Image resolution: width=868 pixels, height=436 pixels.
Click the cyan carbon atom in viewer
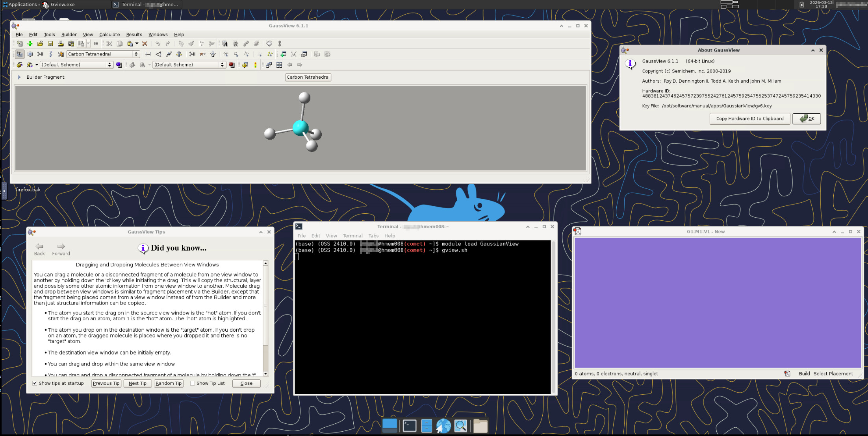pos(300,128)
